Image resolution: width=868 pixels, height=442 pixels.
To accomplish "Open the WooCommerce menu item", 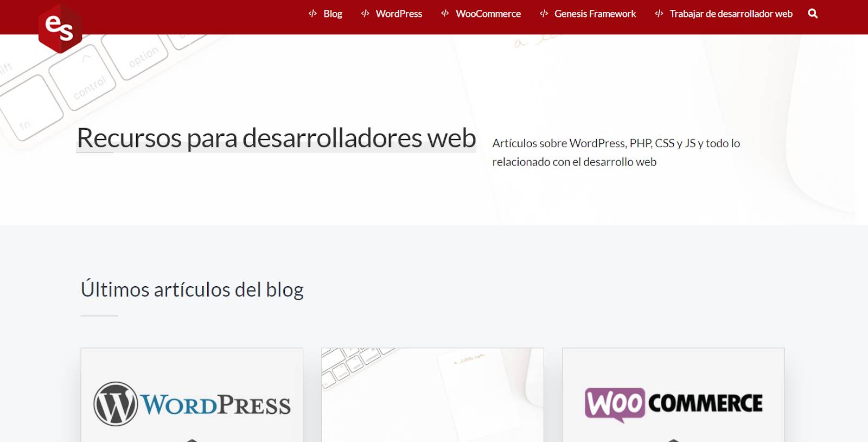I will click(488, 14).
